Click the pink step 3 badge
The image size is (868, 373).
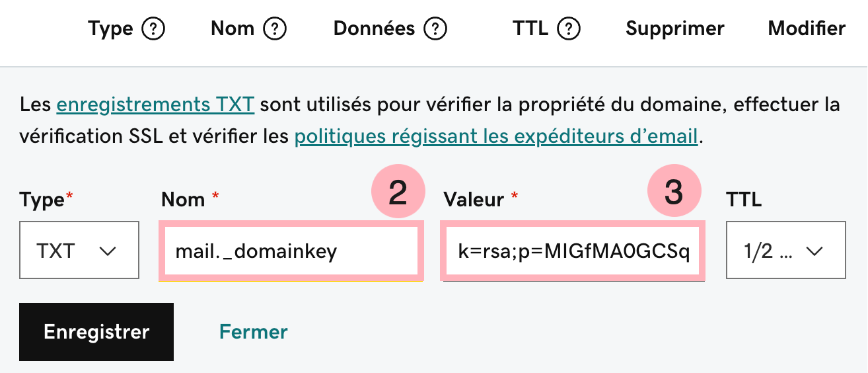(673, 193)
